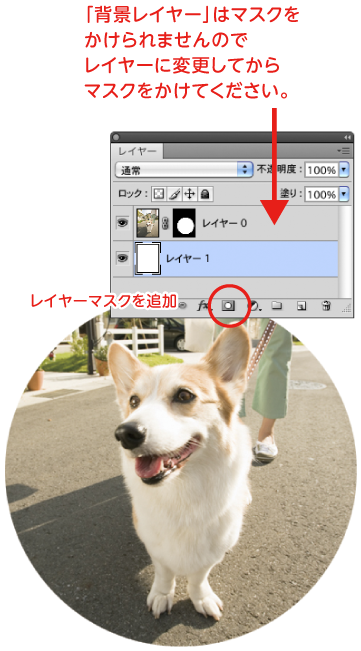361x651 pixels.
Task: Select the circular mask thumbnail on レイヤー 0
Action: tap(185, 223)
